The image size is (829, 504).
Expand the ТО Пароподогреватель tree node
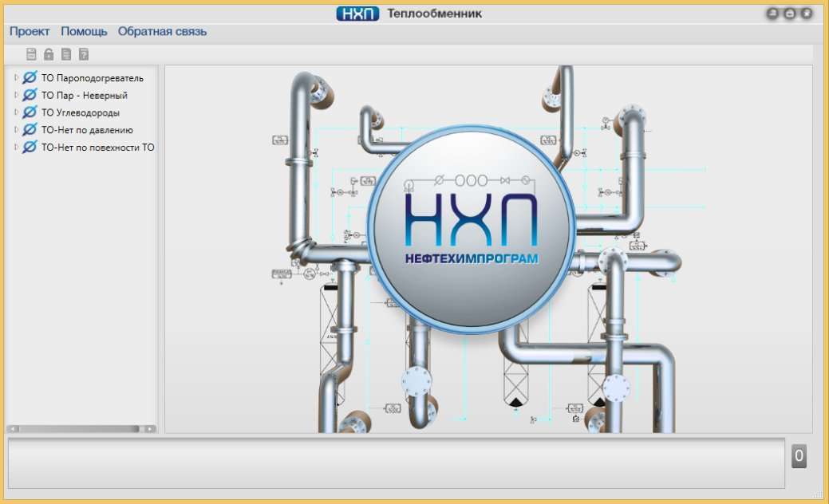tap(16, 77)
